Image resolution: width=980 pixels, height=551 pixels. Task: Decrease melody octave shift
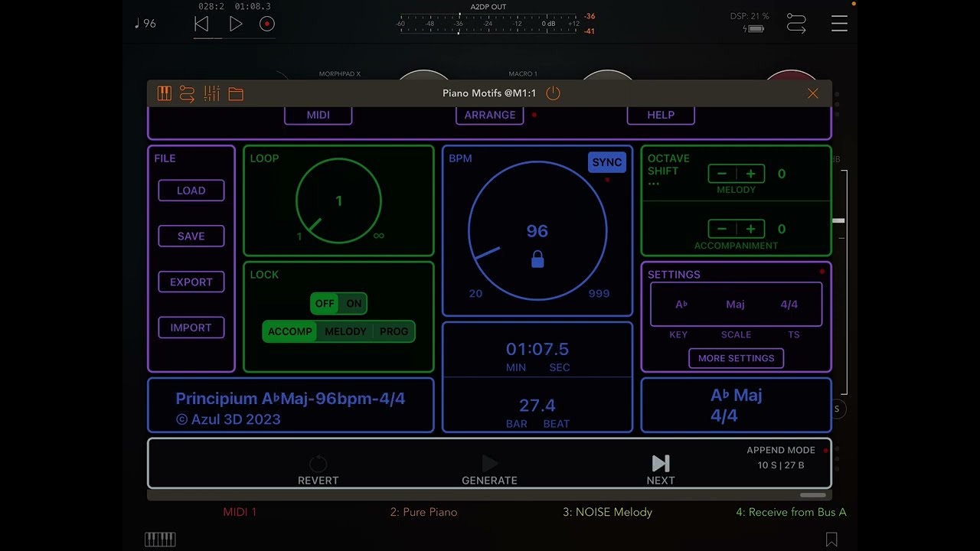click(722, 174)
